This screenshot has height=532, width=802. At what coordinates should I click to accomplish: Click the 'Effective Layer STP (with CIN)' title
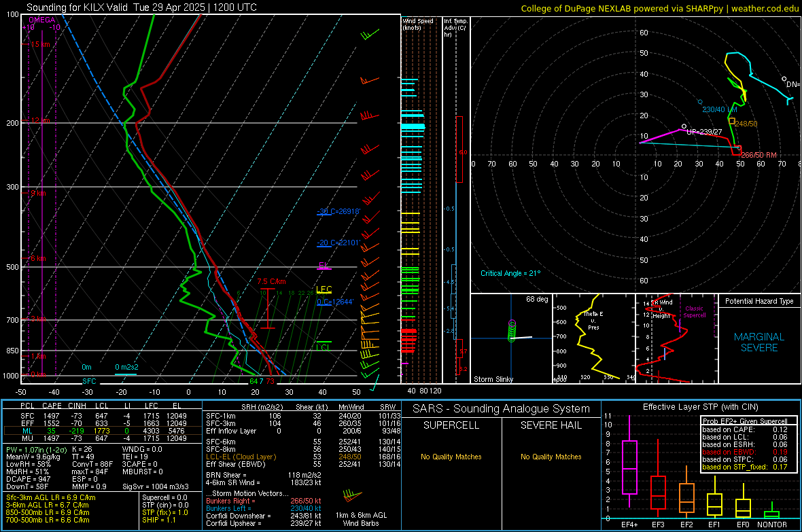[700, 407]
